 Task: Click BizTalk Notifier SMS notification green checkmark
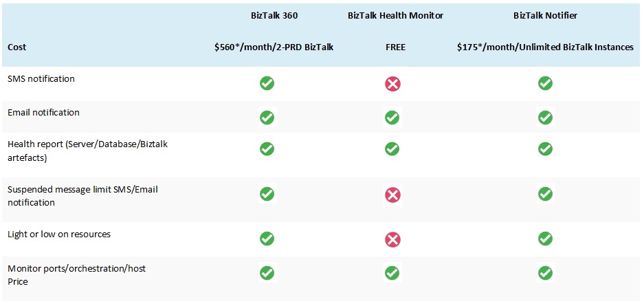[x=545, y=83]
